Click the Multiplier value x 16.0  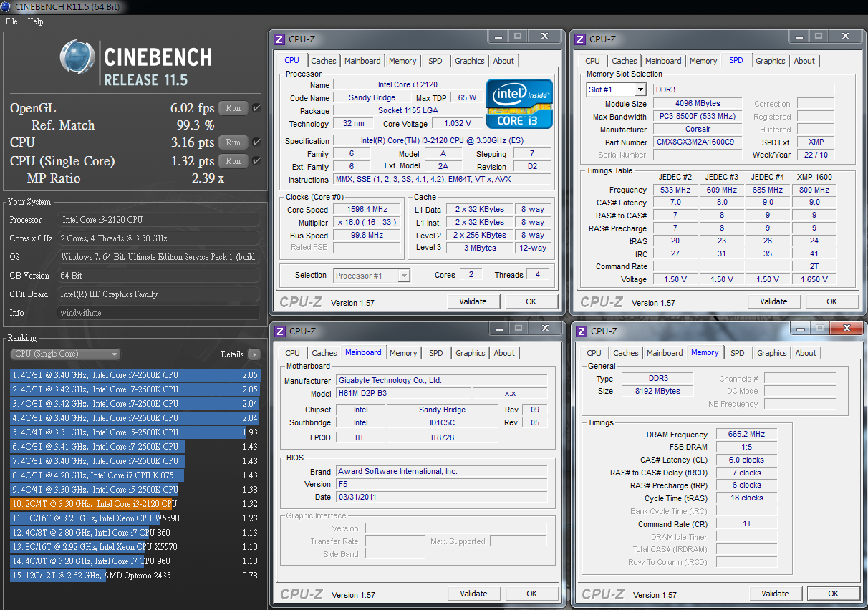click(x=367, y=223)
